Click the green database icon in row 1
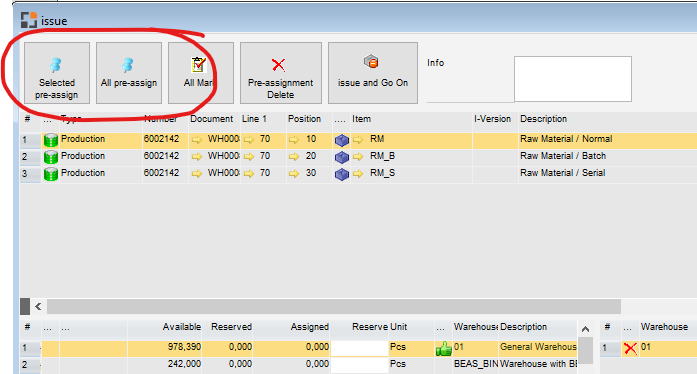The image size is (697, 374). coord(51,140)
